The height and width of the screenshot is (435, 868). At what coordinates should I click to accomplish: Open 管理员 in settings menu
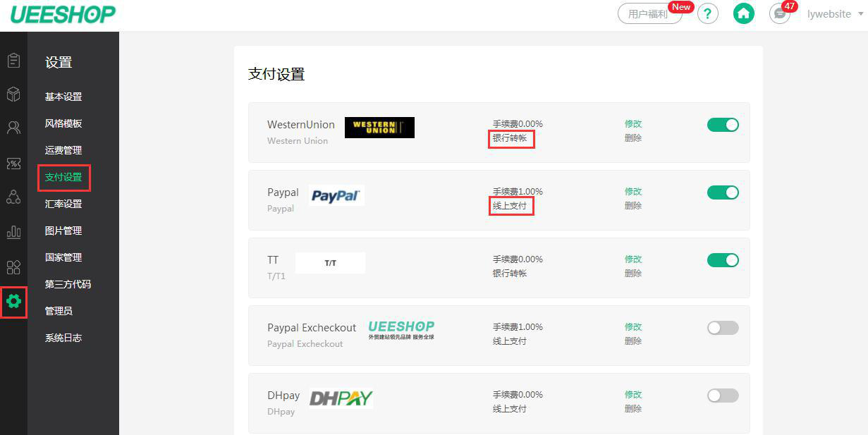(59, 311)
